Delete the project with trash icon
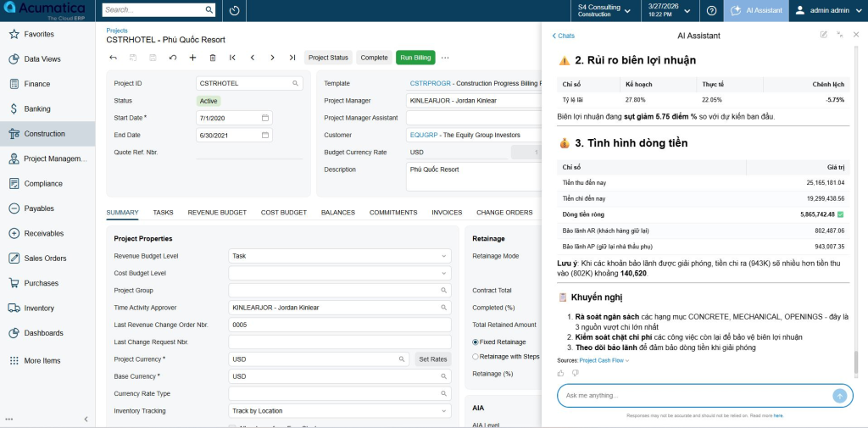The height and width of the screenshot is (428, 868). (213, 58)
